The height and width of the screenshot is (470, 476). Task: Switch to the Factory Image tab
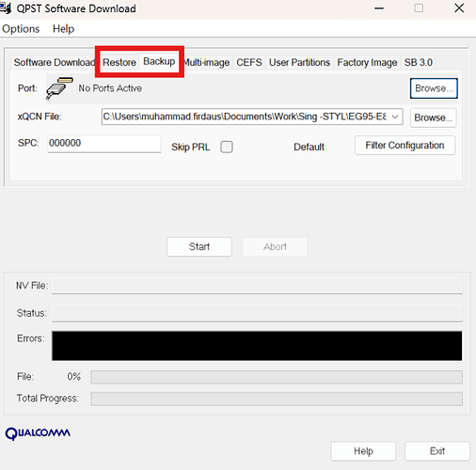point(367,62)
